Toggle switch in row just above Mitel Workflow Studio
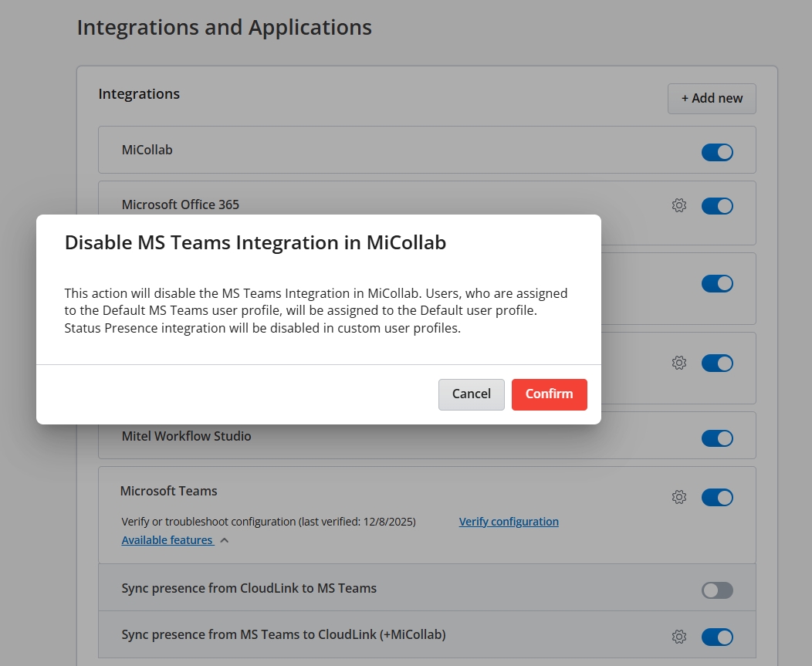This screenshot has width=812, height=666. pyautogui.click(x=716, y=363)
